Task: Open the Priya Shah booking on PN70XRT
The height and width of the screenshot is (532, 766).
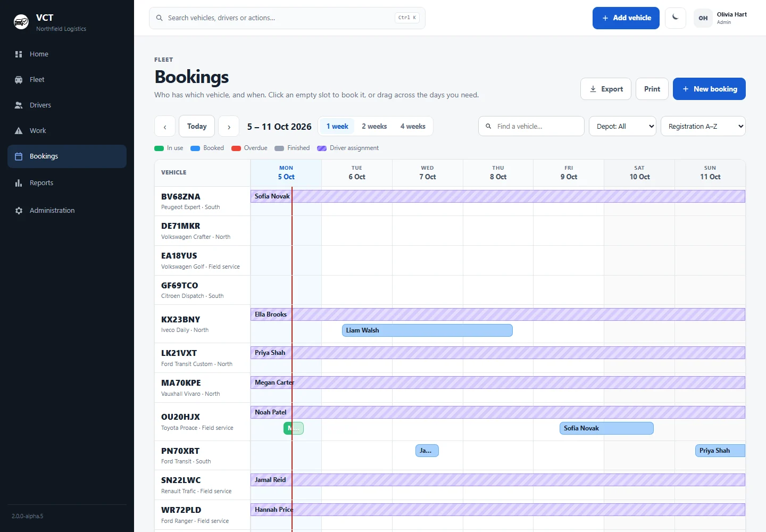Action: click(720, 451)
